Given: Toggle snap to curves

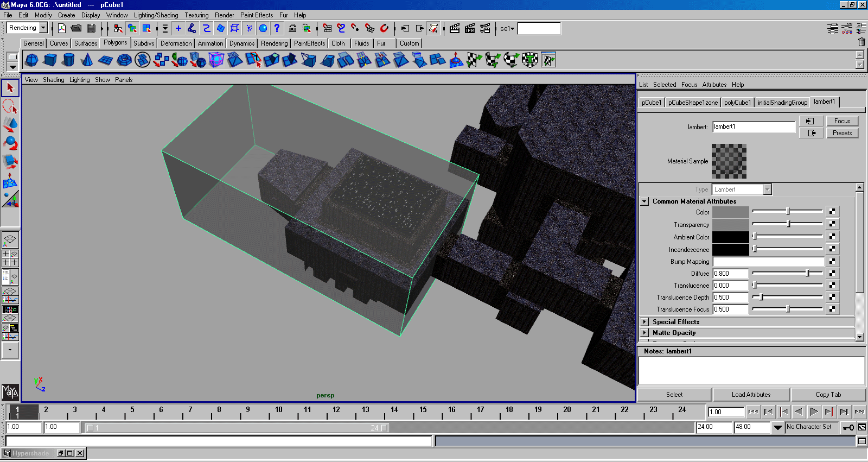Looking at the screenshot, I should pyautogui.click(x=341, y=28).
